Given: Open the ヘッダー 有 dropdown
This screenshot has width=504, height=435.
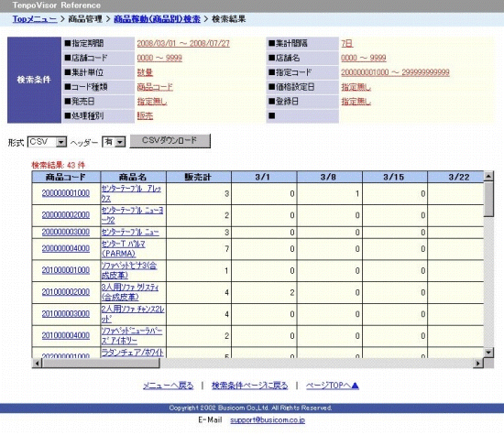Looking at the screenshot, I should click(x=114, y=142).
